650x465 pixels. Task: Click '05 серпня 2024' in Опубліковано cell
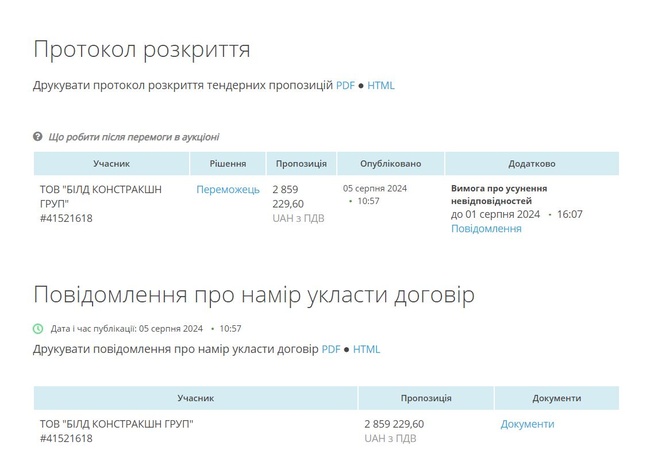coord(375,189)
